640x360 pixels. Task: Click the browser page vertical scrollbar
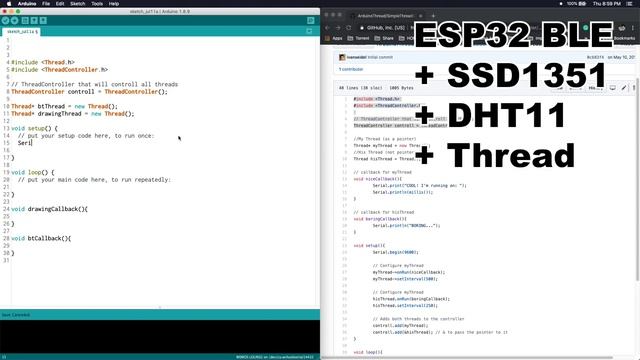[638, 180]
